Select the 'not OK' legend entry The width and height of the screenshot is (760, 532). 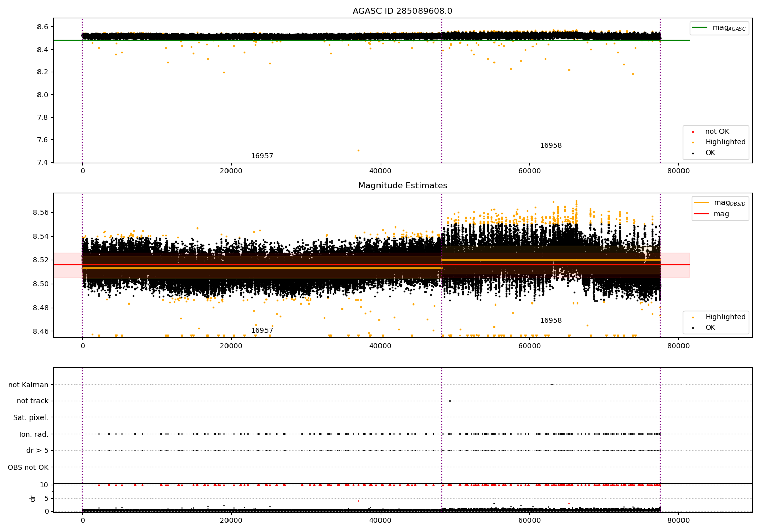click(x=717, y=132)
